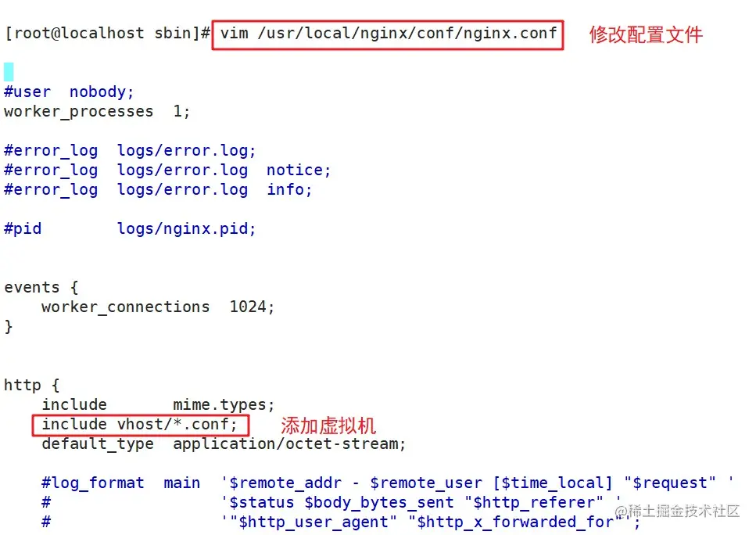
Task: Click the vim nginx.conf command text
Action: pos(389,34)
